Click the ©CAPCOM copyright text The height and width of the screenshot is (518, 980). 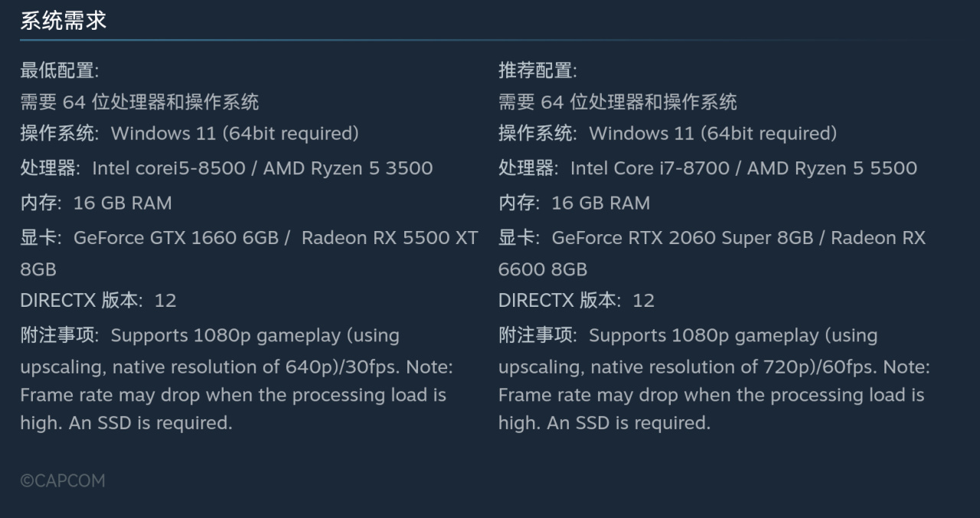pyautogui.click(x=62, y=481)
